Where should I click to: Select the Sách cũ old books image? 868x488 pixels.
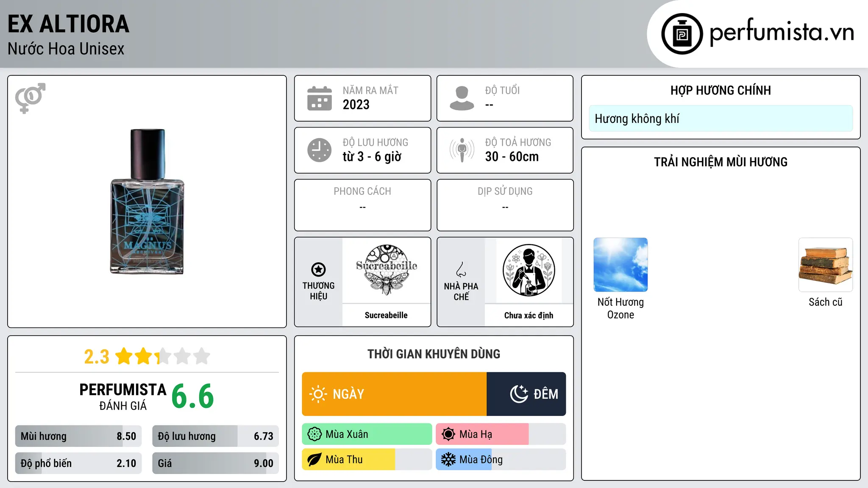click(826, 265)
